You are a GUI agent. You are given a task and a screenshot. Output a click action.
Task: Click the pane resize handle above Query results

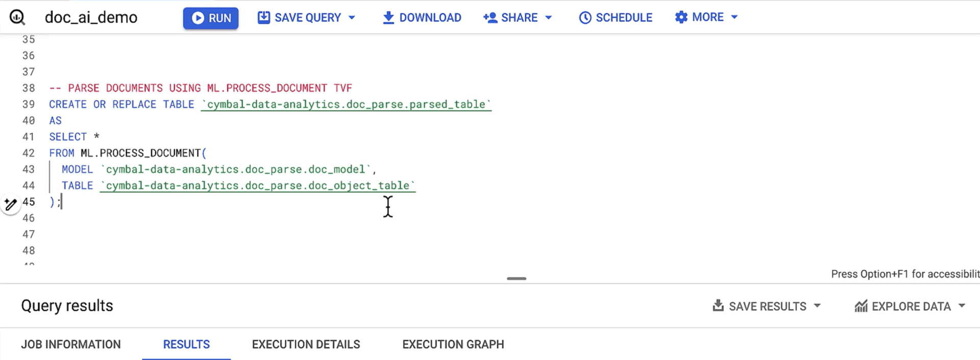(x=517, y=278)
